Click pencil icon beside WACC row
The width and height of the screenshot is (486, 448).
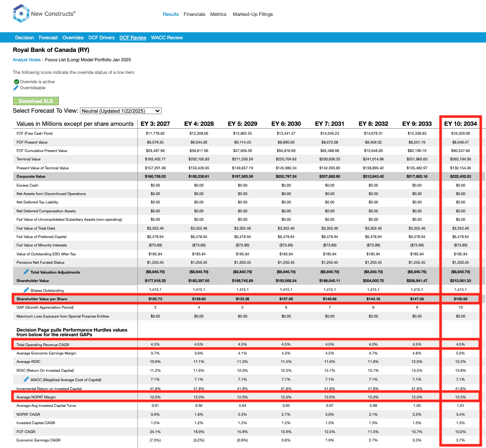click(26, 379)
